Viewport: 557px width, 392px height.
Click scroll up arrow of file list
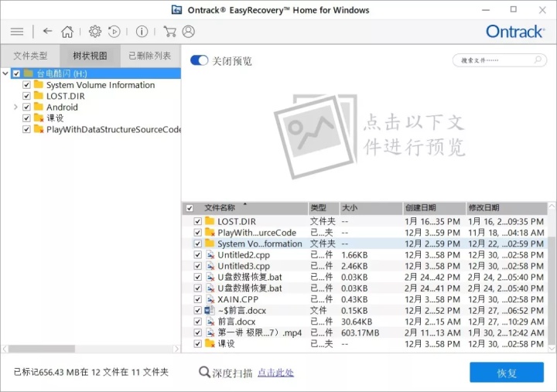coord(552,206)
